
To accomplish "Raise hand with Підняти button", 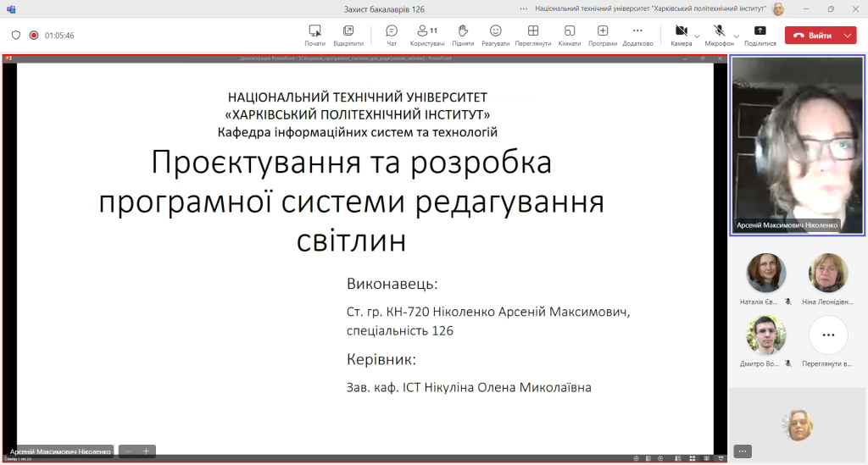I will (x=463, y=35).
